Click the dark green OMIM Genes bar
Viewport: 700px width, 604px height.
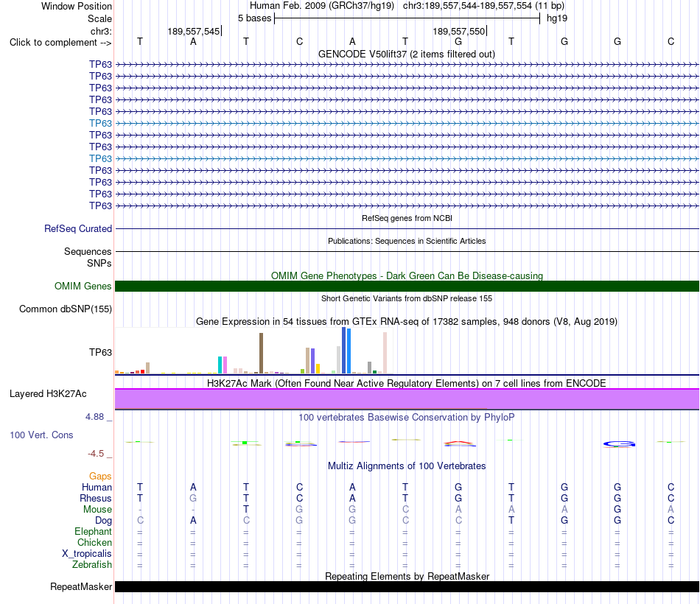[x=407, y=286]
